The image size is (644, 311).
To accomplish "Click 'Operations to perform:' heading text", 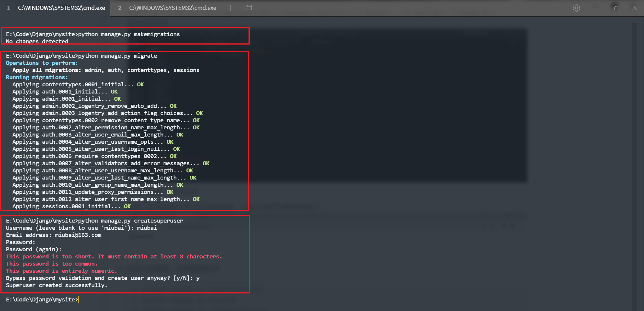I will pos(42,63).
